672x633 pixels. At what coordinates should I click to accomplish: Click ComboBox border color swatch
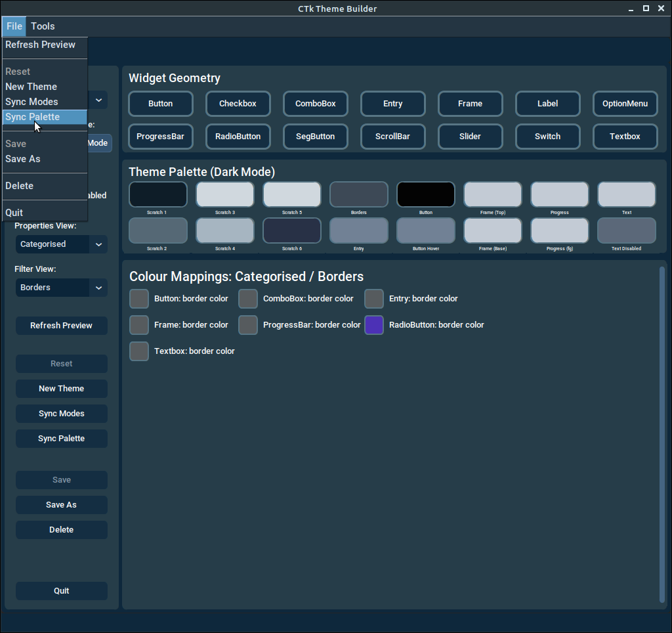[247, 299]
